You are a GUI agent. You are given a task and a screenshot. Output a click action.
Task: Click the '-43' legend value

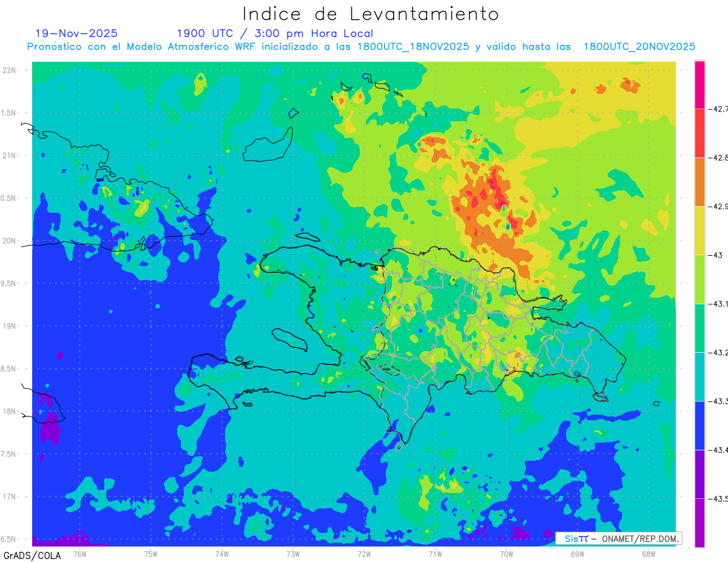coord(714,255)
